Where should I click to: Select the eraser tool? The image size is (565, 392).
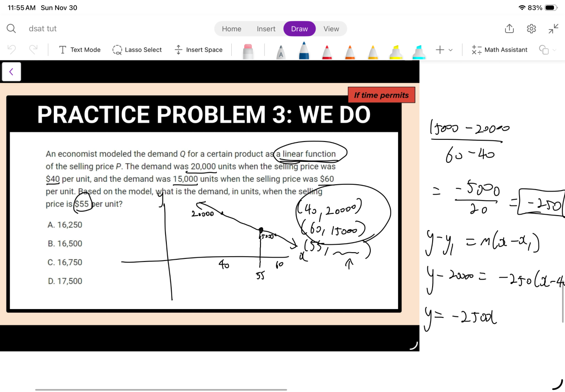(x=248, y=51)
